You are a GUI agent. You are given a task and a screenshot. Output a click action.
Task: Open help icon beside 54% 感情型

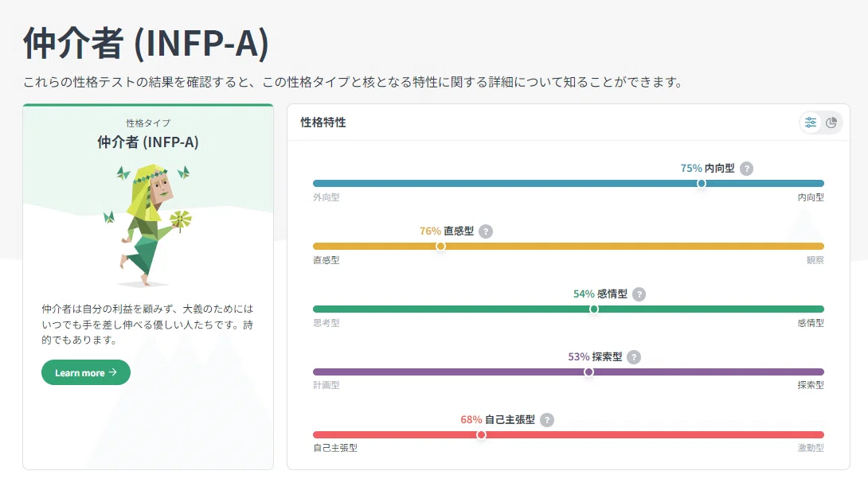coord(639,294)
